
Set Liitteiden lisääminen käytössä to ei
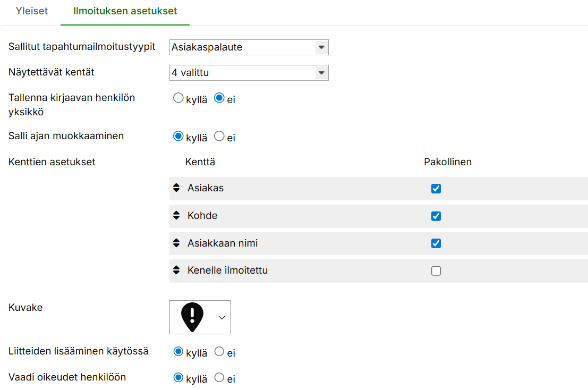(x=219, y=352)
